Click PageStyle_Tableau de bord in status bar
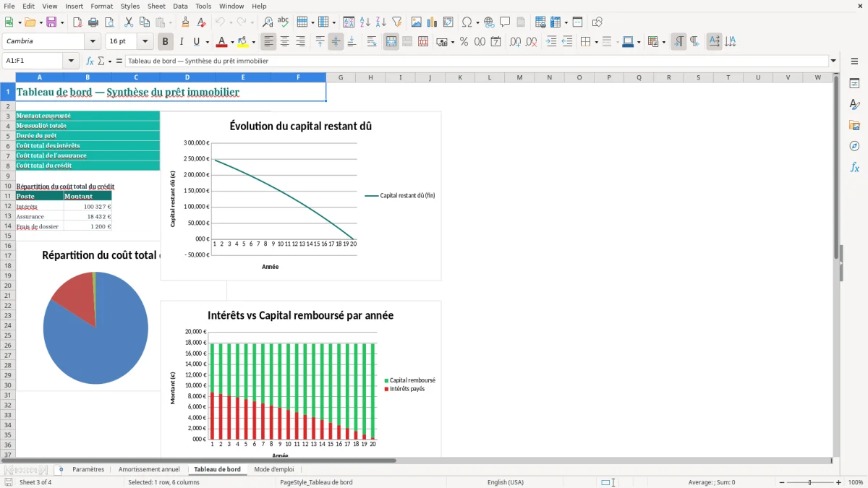 [x=316, y=482]
